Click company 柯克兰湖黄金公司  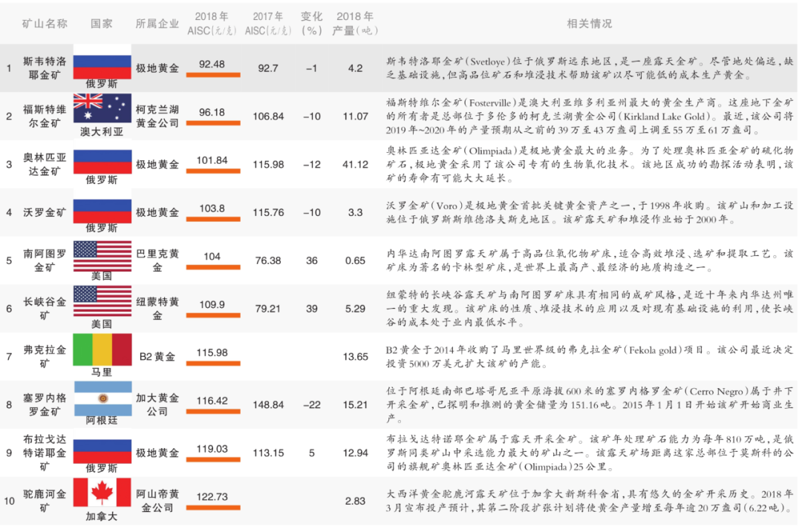pos(157,116)
